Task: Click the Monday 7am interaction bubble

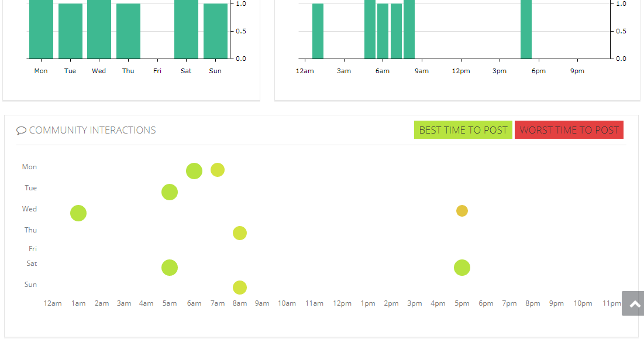Action: pyautogui.click(x=218, y=170)
